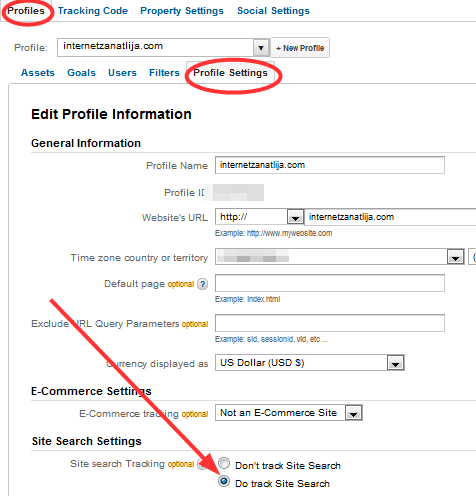Viewport: 476px width, 496px height.
Task: Focus the Exclude URL Query Parameters field
Action: pos(330,323)
